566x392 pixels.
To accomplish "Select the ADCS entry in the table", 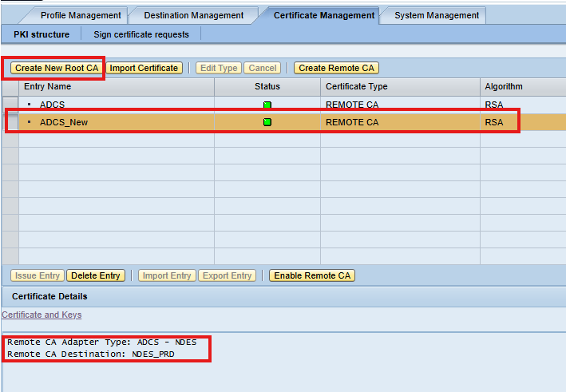I will (53, 105).
